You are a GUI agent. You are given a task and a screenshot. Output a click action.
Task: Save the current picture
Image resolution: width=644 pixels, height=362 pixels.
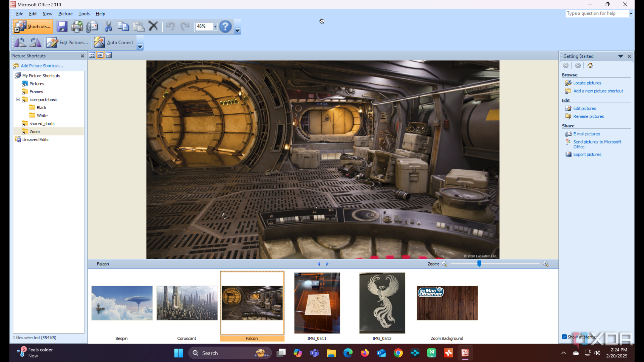point(62,26)
